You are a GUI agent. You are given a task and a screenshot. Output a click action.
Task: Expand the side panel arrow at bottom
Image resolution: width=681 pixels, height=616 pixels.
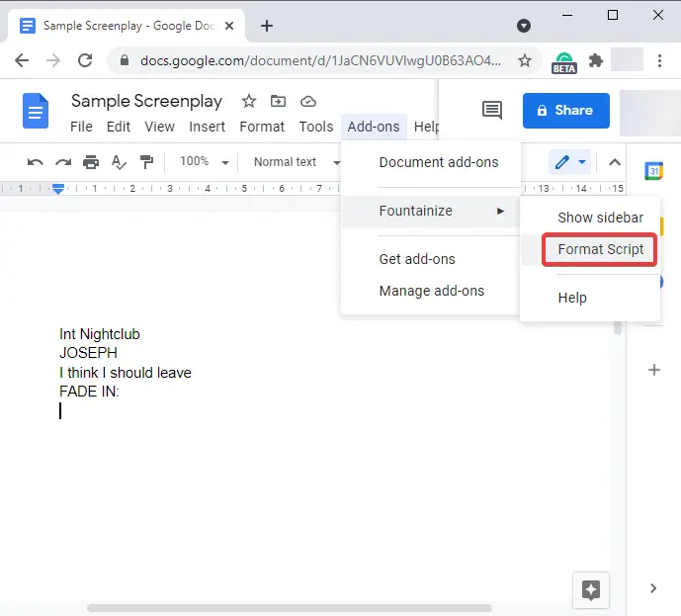[x=653, y=588]
